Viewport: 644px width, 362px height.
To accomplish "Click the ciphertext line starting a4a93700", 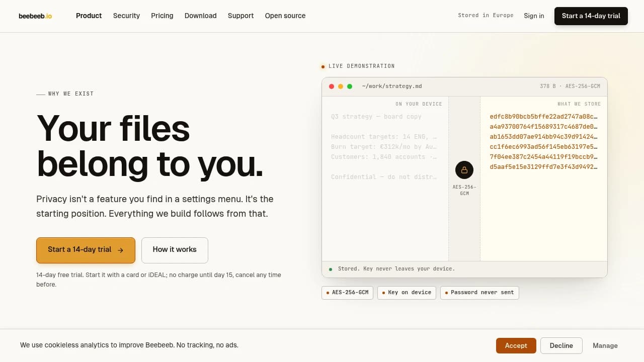I will [544, 127].
